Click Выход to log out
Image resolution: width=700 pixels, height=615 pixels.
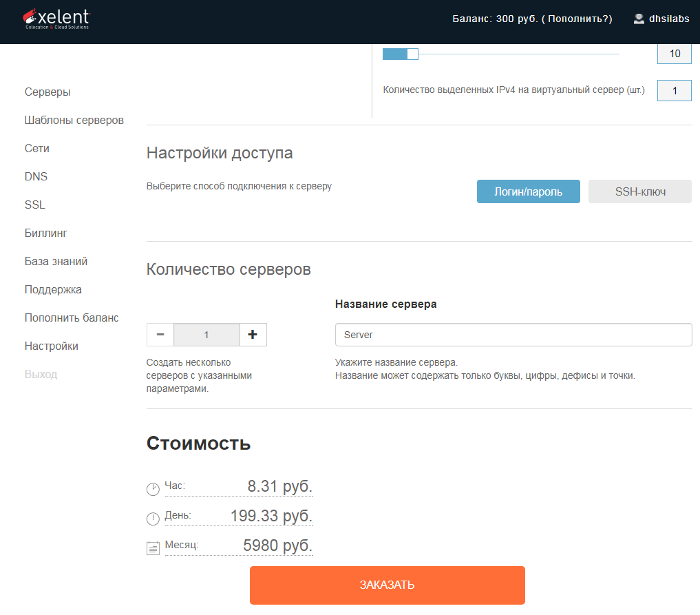point(41,374)
